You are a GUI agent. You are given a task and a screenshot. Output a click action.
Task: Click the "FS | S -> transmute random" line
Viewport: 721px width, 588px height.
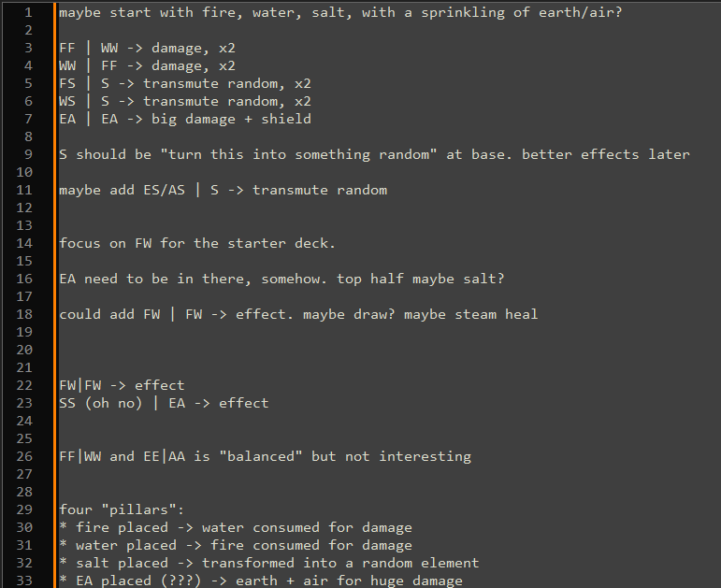click(184, 84)
